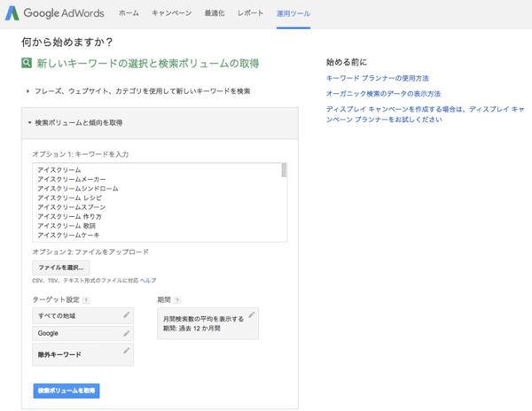
Task: Switch to the 最適化 tab
Action: point(215,13)
